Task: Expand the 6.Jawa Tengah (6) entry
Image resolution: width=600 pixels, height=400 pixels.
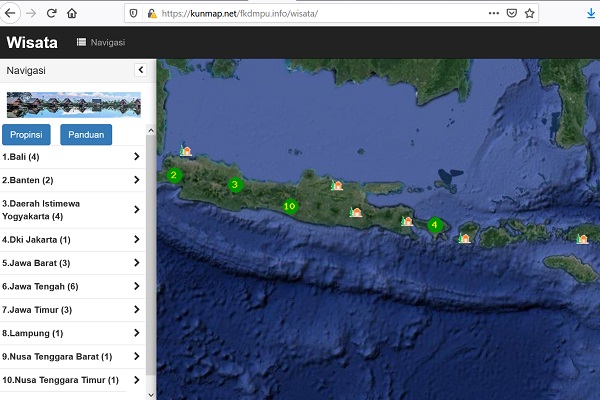Action: click(72, 286)
